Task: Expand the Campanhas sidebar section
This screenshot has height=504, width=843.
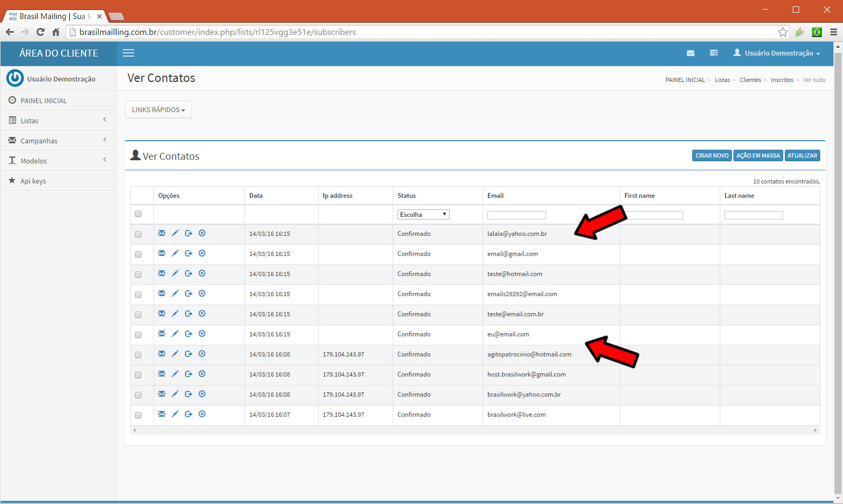Action: coord(58,141)
